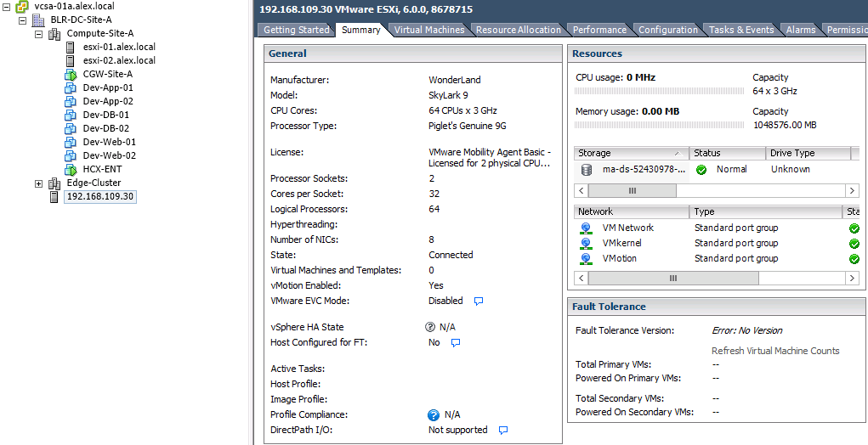Click the Dev-App-01 virtual machine icon
This screenshot has width=868, height=445.
click(71, 87)
